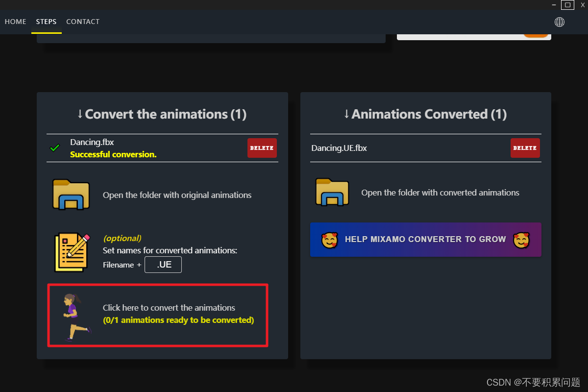Click the green checkmark beside Dancing.fbx
Image resolution: width=588 pixels, height=392 pixels.
point(55,147)
